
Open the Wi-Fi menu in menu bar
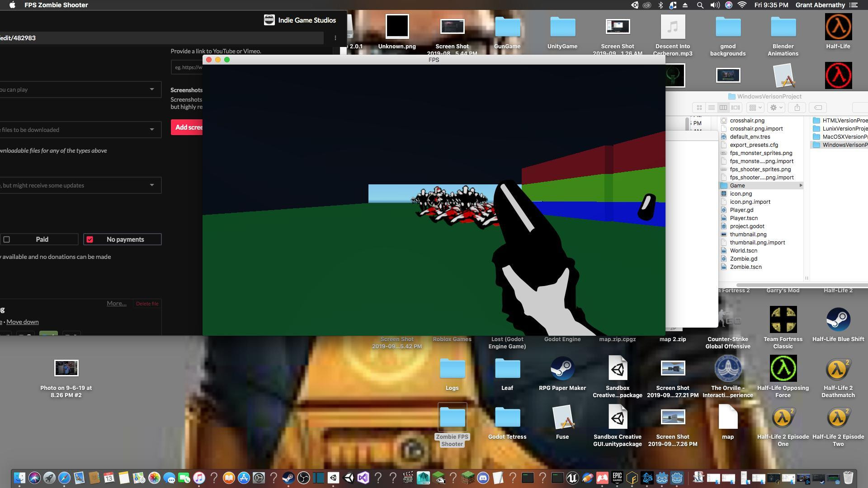pos(742,5)
